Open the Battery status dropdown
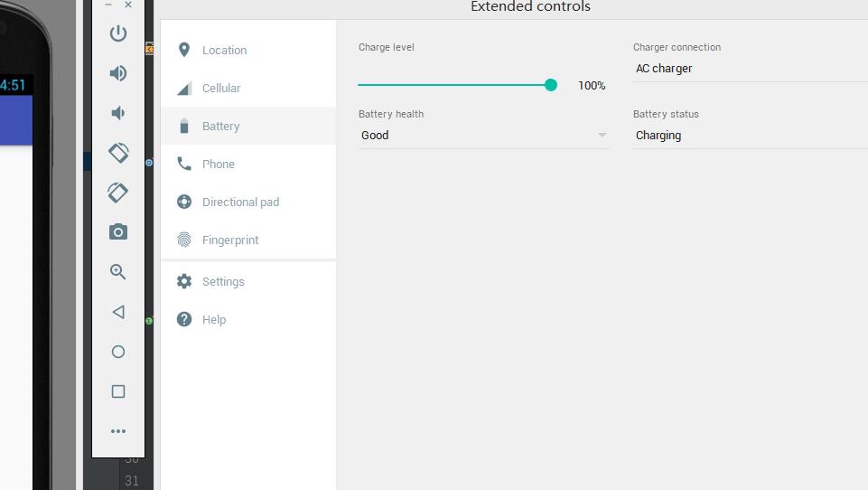The image size is (868, 490). coord(750,136)
